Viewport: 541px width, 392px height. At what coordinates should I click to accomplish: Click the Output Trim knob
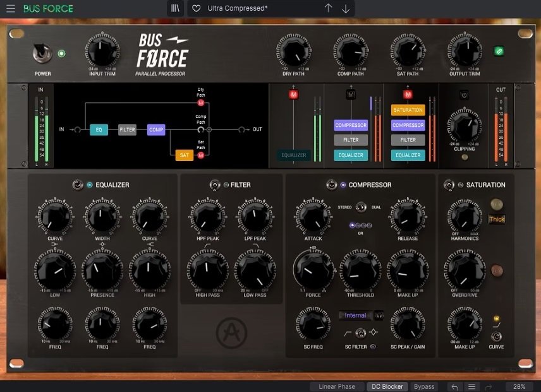465,50
